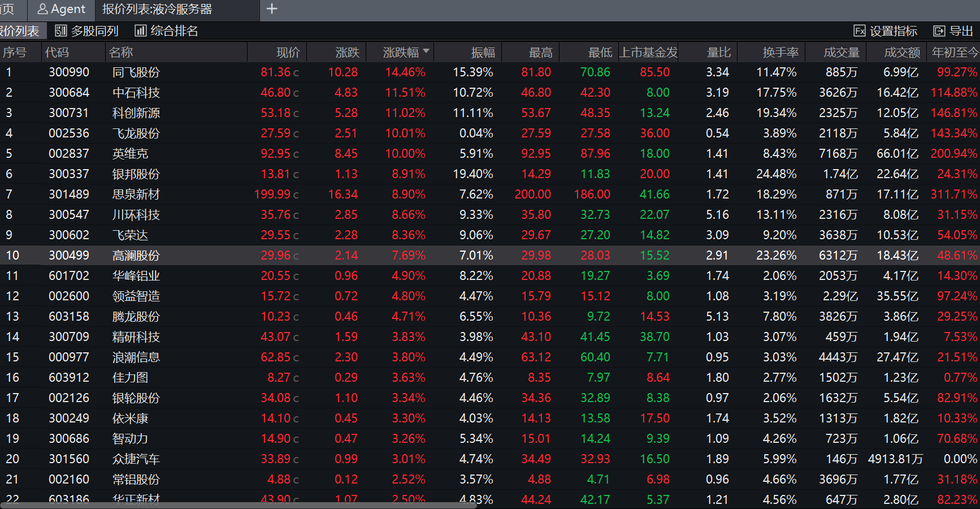This screenshot has height=509, width=980.
Task: Toggle sort arrow on 涨跌幅 column
Action: pyautogui.click(x=426, y=51)
